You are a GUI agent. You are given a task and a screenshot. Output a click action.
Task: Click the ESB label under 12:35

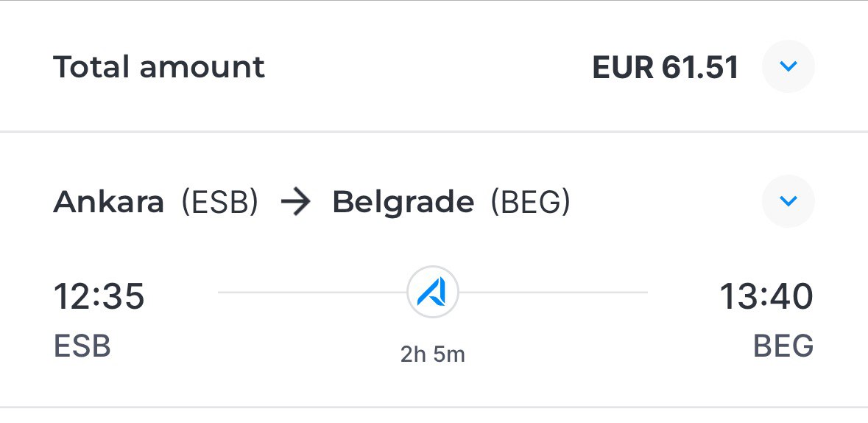tap(82, 346)
